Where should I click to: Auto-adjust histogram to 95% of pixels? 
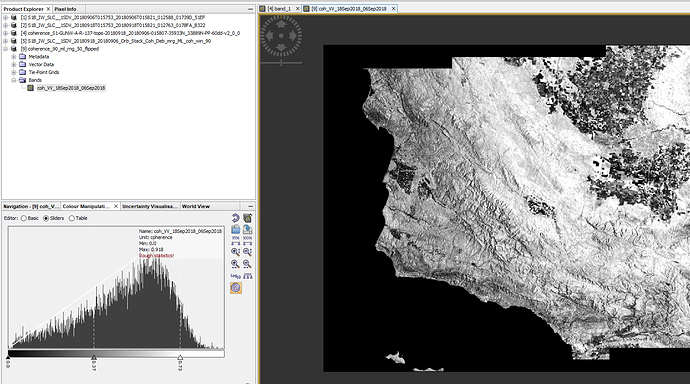click(x=235, y=241)
